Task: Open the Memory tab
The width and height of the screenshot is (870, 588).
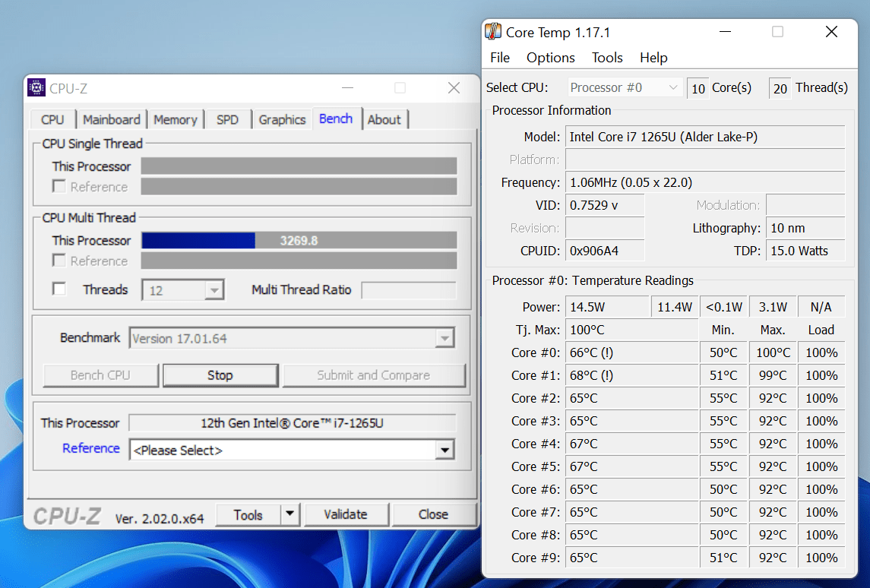Action: (x=176, y=120)
